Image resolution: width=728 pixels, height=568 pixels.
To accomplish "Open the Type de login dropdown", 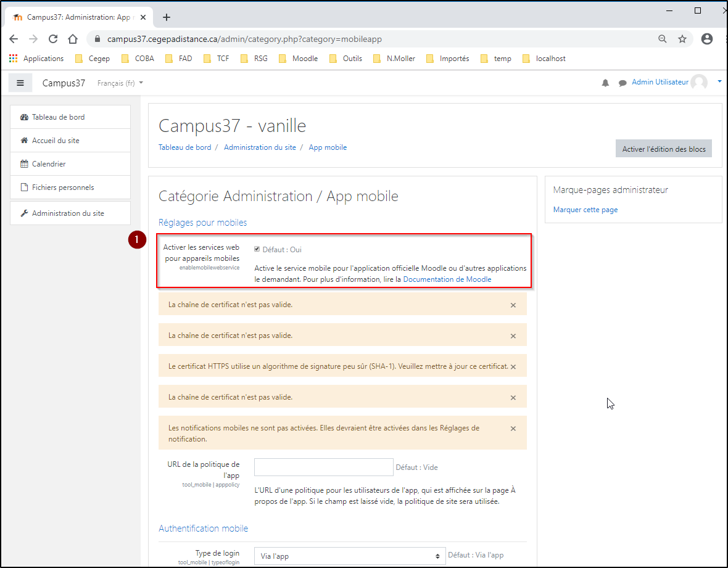I will click(x=350, y=556).
